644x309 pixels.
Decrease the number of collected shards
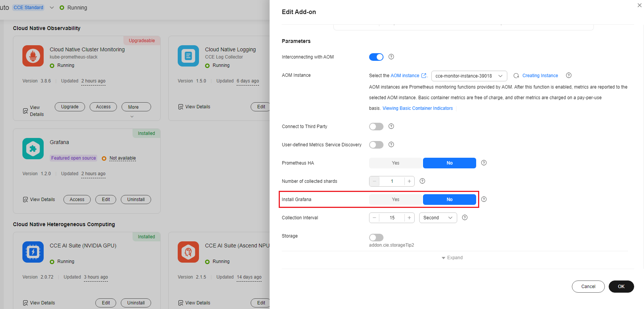click(x=374, y=181)
